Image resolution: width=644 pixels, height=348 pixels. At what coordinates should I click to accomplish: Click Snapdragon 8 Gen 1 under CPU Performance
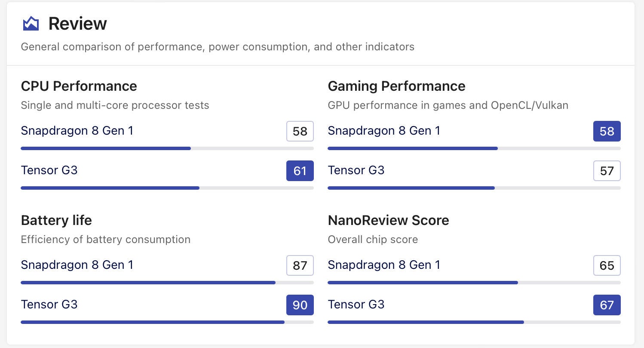(77, 131)
